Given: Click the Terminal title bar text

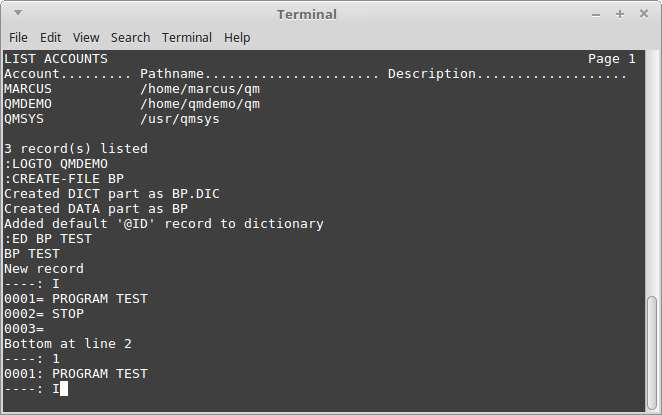Looking at the screenshot, I should point(307,14).
